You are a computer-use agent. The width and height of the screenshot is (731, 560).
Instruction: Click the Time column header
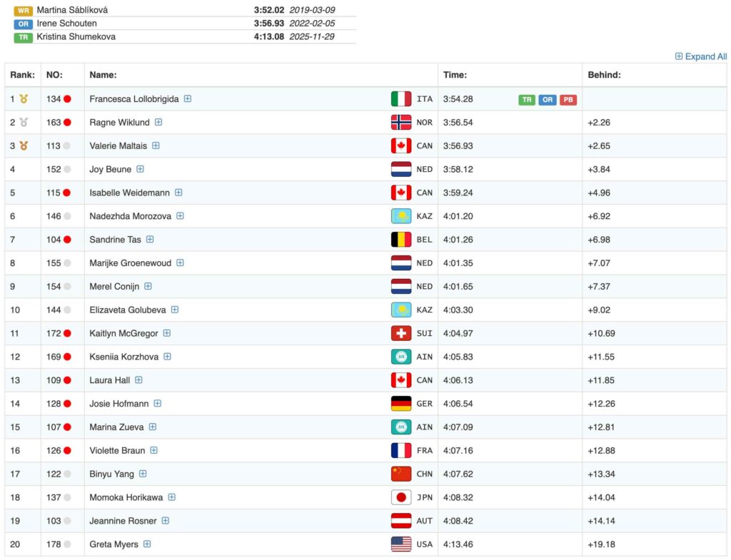click(455, 75)
